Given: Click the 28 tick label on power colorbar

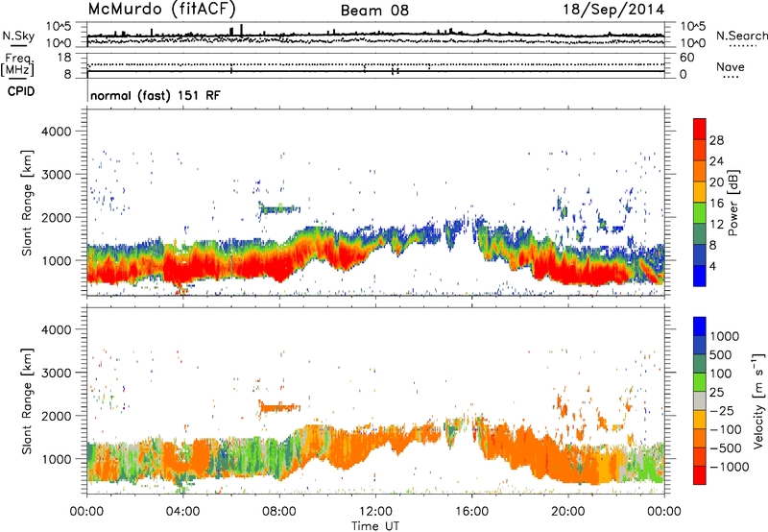Looking at the screenshot, I should point(716,140).
